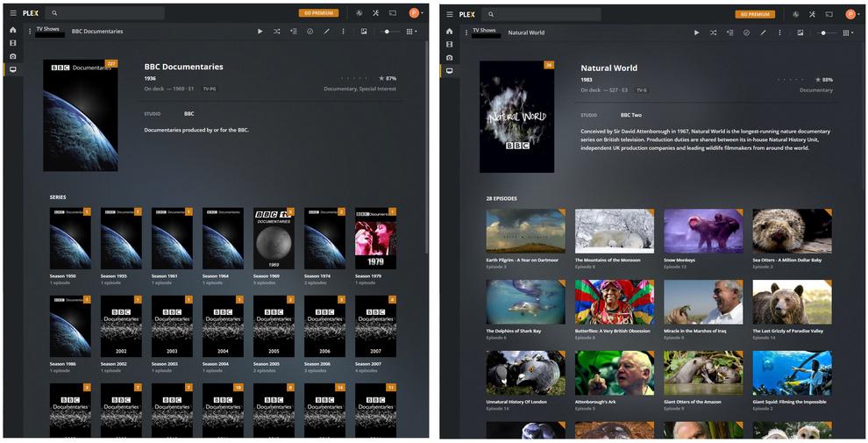
Task: Focus search field in BBC Documentaries window
Action: click(105, 13)
